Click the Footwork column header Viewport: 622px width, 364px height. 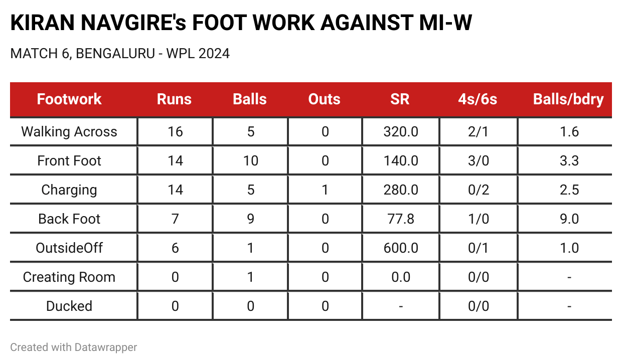pyautogui.click(x=69, y=99)
